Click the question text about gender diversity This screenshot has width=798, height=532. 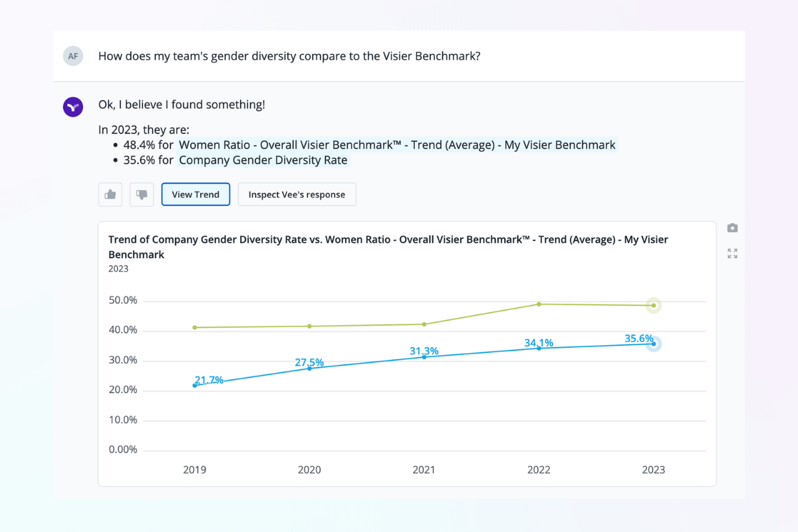point(289,56)
